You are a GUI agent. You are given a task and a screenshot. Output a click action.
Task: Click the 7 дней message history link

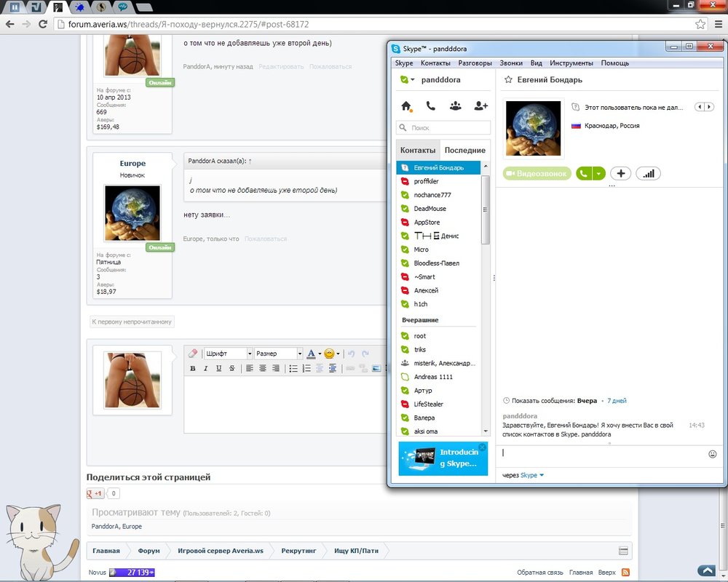click(x=617, y=401)
